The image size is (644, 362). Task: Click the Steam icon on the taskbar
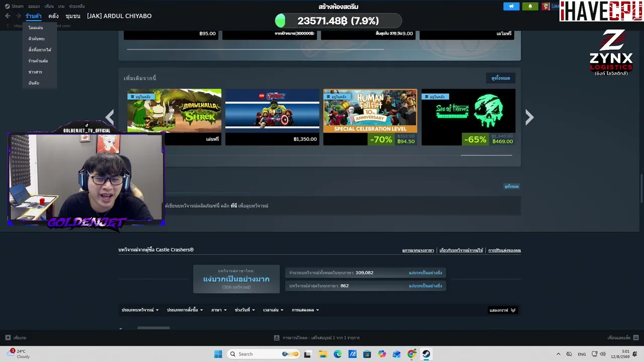[426, 354]
